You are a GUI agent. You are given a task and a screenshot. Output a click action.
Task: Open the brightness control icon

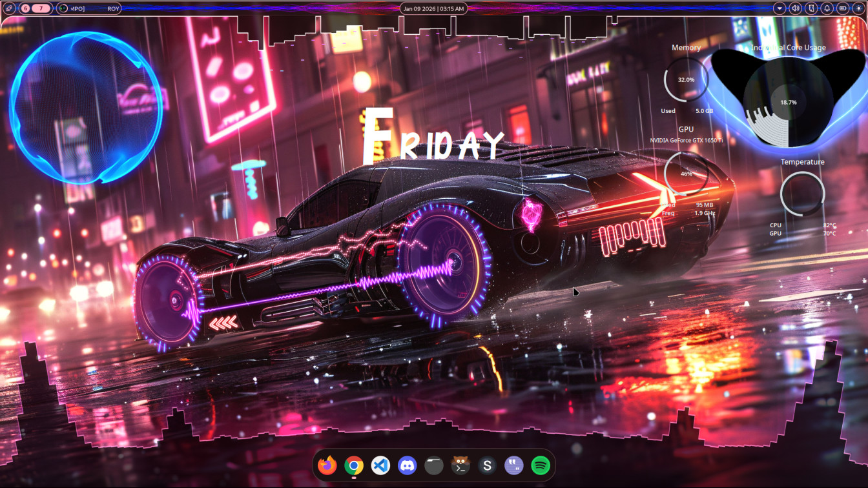click(x=858, y=8)
